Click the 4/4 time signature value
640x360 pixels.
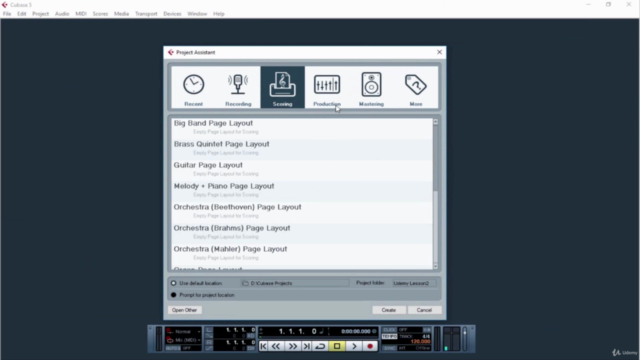point(426,336)
